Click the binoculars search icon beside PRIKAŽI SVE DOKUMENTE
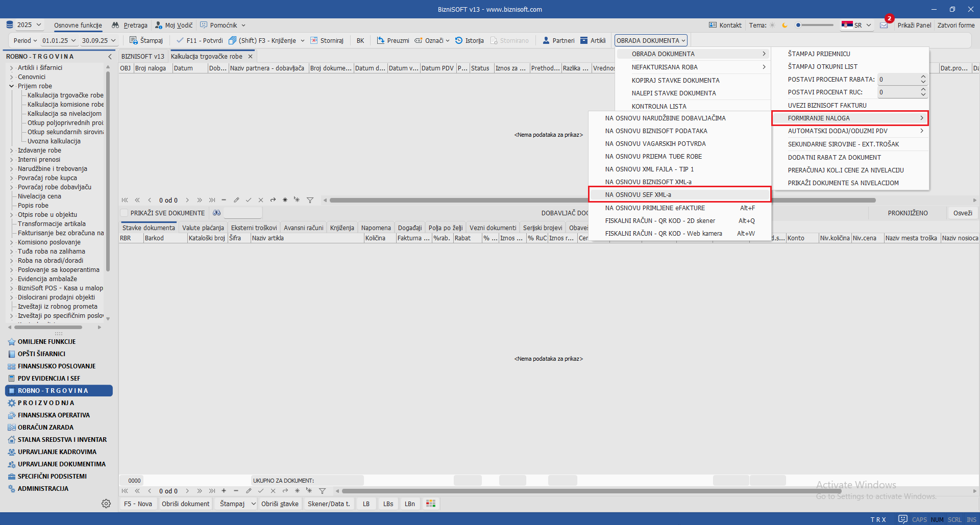The image size is (980, 525). pos(217,213)
